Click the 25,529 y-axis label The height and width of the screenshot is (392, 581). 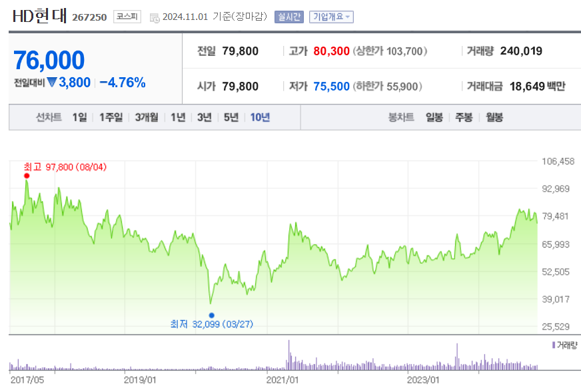[556, 327]
